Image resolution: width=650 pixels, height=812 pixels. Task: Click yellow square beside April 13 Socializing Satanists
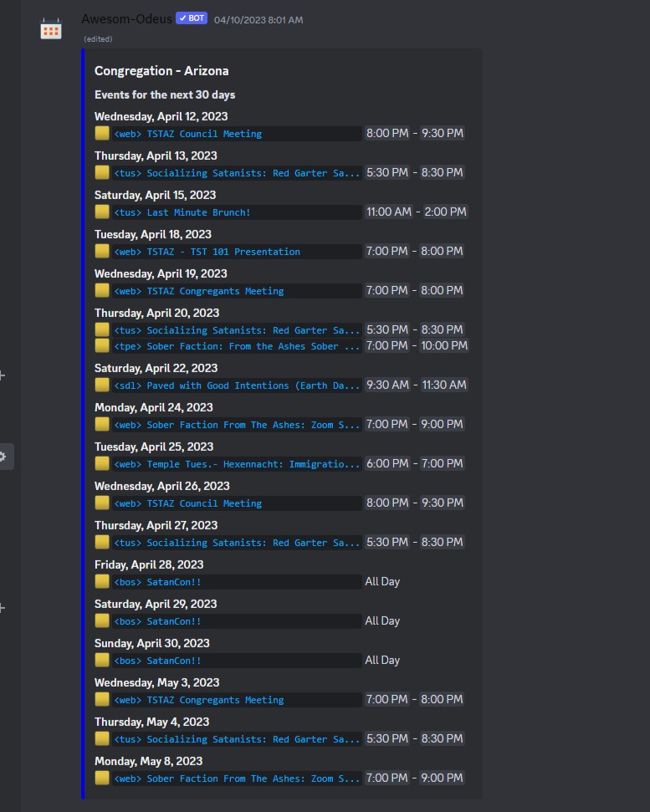102,172
